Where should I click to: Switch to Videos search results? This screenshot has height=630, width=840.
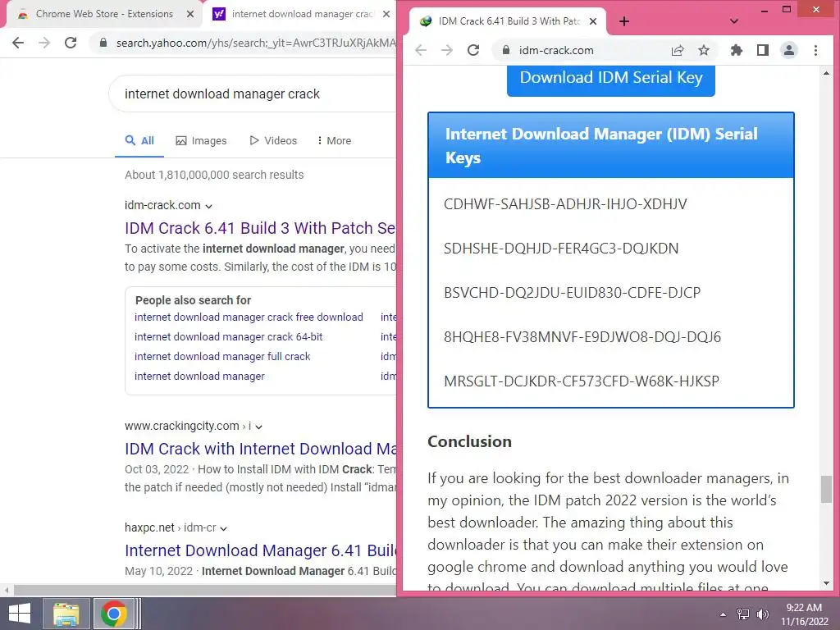click(273, 141)
